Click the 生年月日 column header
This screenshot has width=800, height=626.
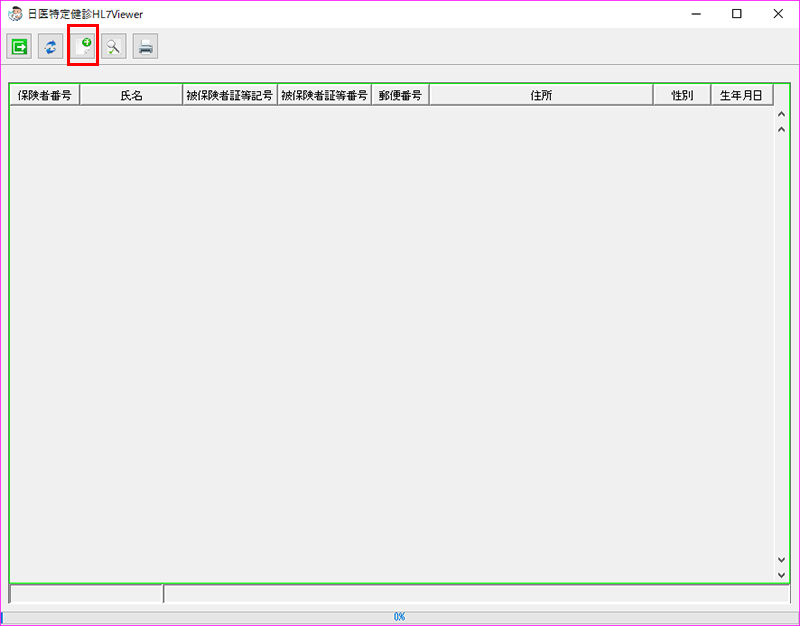[741, 95]
